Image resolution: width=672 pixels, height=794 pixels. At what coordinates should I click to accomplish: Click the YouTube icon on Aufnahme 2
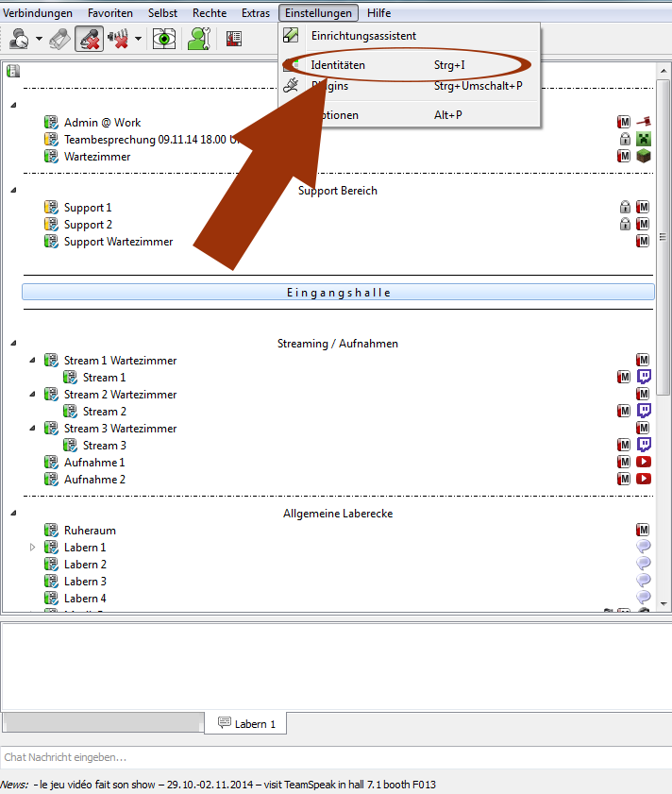pyautogui.click(x=644, y=479)
